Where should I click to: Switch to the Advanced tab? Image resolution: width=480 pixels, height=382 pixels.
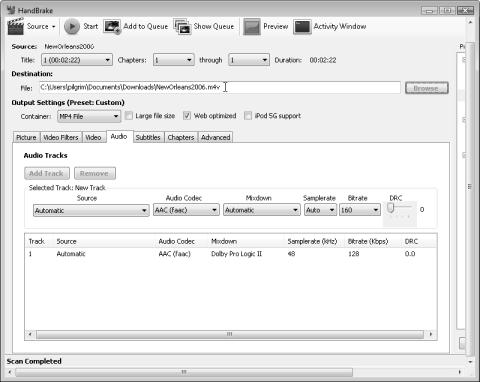pyautogui.click(x=216, y=137)
